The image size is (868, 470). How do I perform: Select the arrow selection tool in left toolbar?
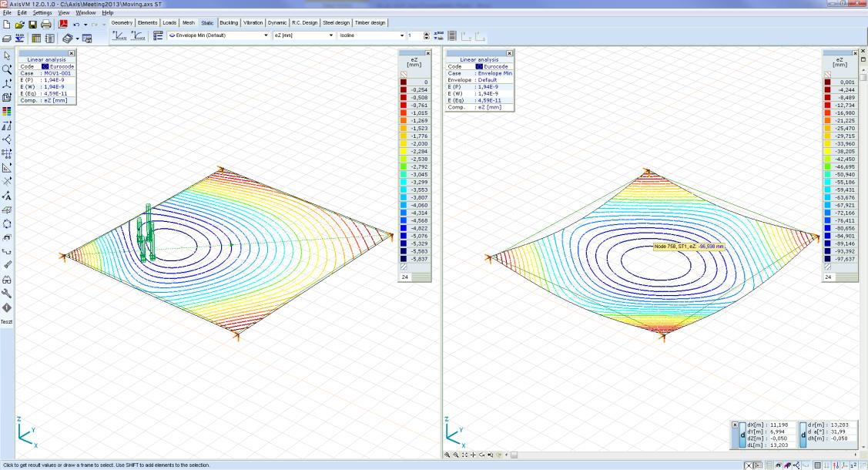point(7,56)
